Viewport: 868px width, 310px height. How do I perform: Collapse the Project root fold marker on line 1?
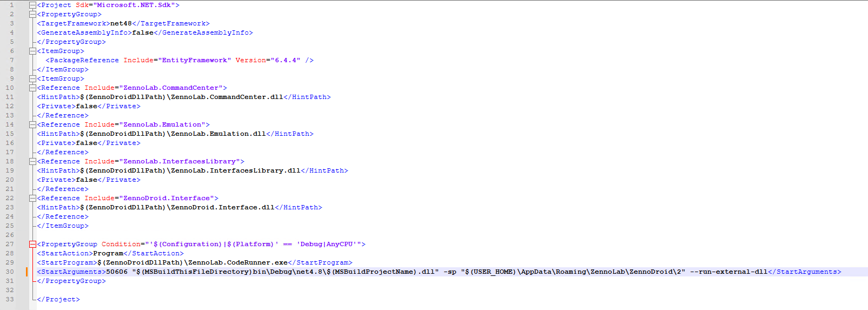click(32, 5)
